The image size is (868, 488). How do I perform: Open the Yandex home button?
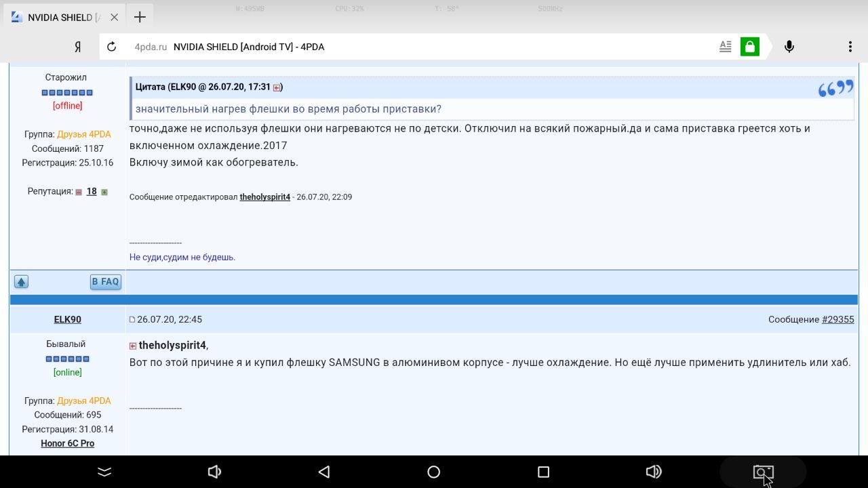[x=78, y=47]
